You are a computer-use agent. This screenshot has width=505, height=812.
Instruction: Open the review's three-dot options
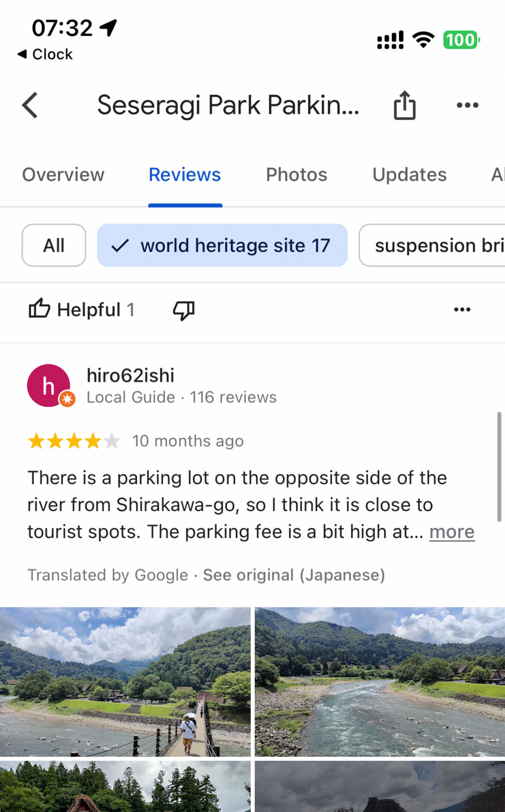(462, 309)
